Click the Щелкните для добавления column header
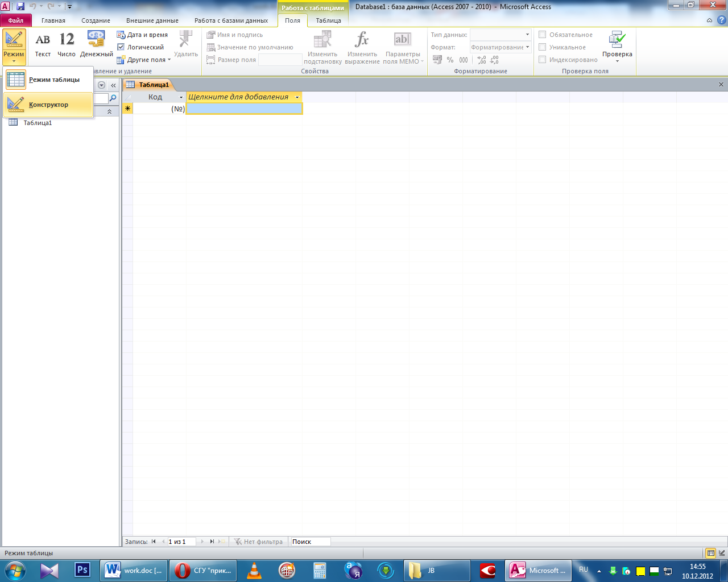The width and height of the screenshot is (728, 582). [244, 97]
